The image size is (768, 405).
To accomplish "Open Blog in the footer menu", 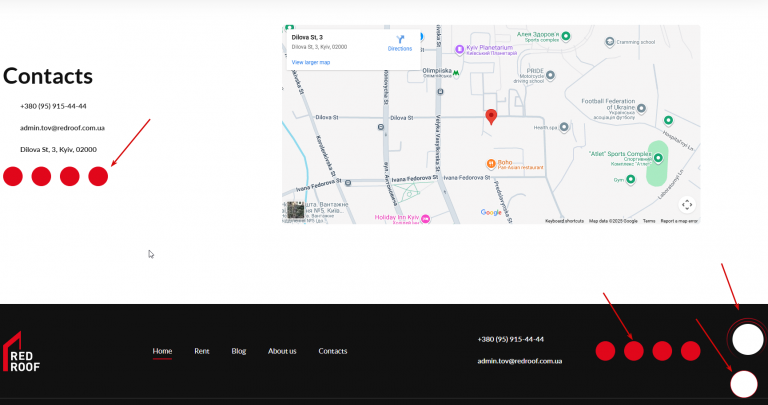I will click(x=239, y=351).
